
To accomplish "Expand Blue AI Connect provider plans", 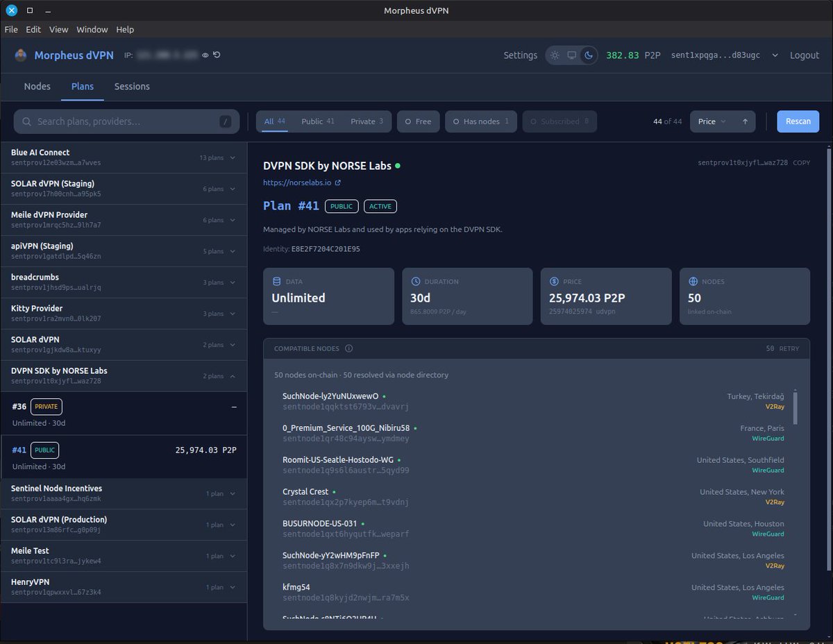I will [124, 158].
